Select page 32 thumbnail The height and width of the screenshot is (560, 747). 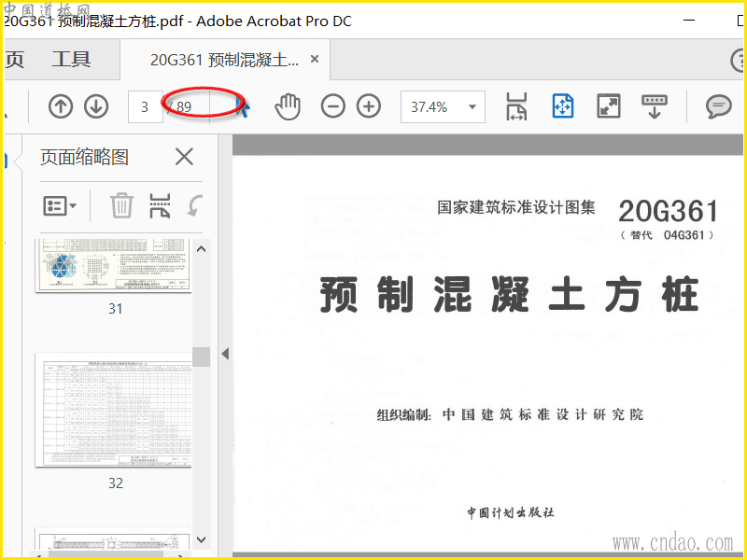pos(113,410)
